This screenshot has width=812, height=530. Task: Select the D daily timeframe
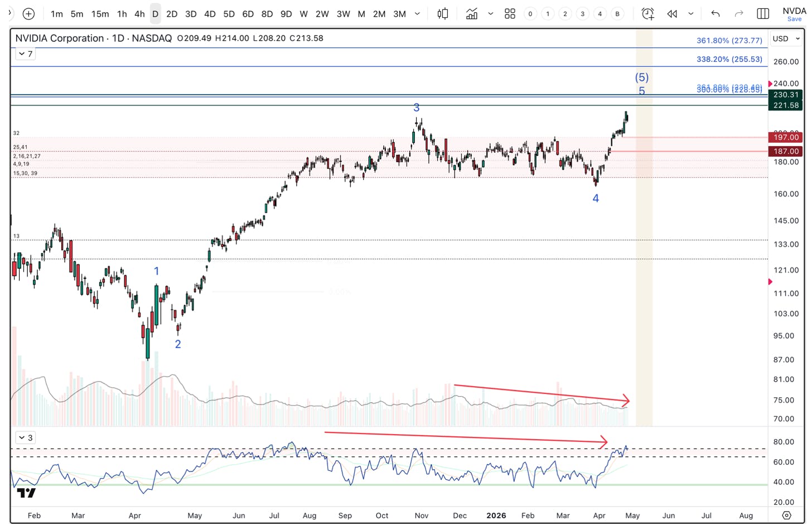coord(156,14)
